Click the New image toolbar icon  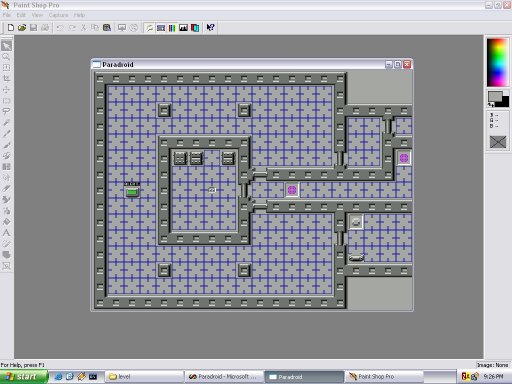[11, 28]
